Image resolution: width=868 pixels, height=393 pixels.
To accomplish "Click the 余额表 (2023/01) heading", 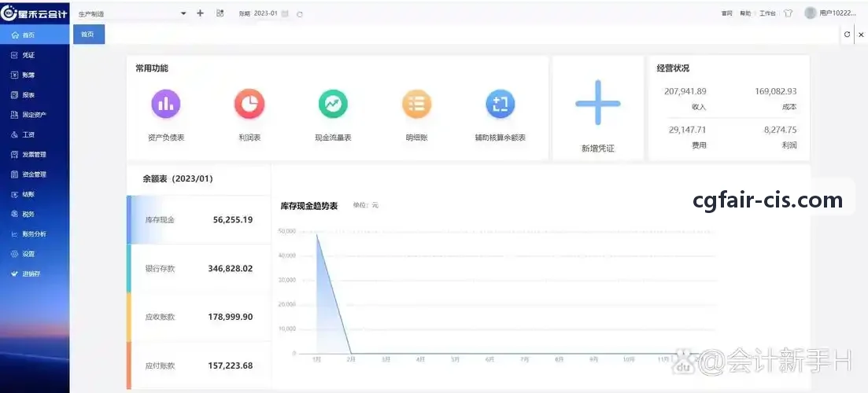I will tap(178, 178).
